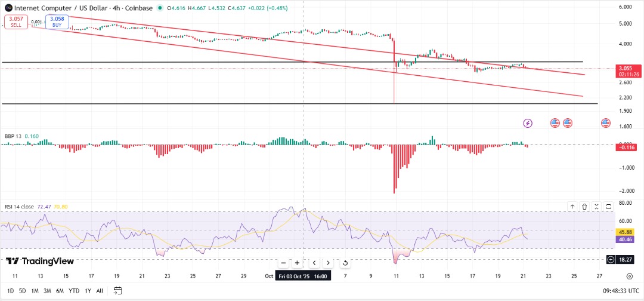Select the 1D time range
This screenshot has width=644, height=301.
(11, 291)
